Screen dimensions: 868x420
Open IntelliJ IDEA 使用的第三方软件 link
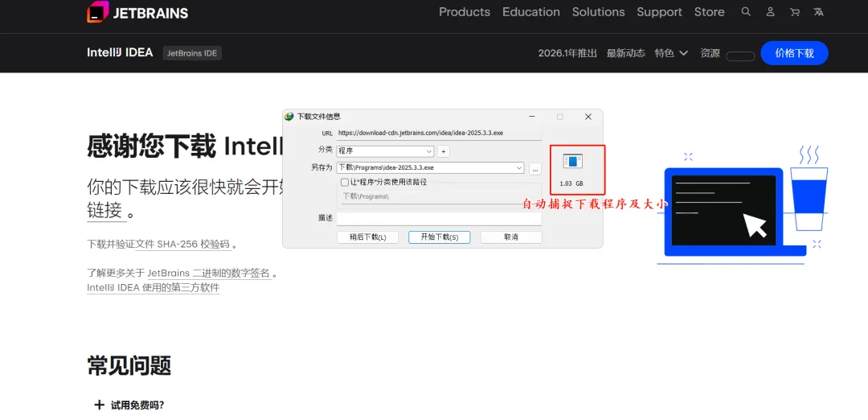[154, 287]
